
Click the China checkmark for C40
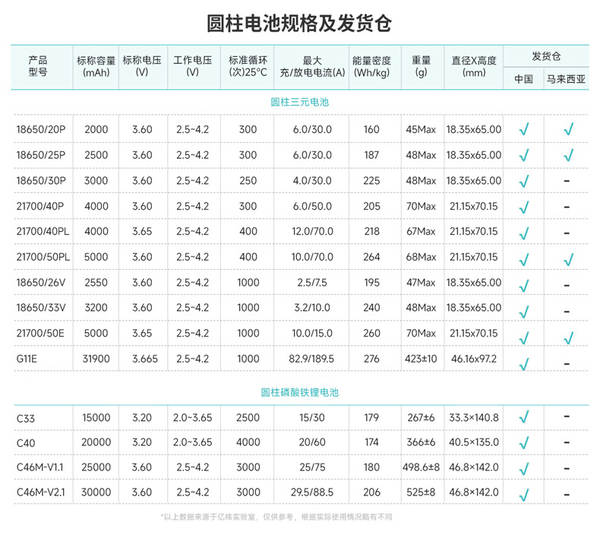coord(524,443)
